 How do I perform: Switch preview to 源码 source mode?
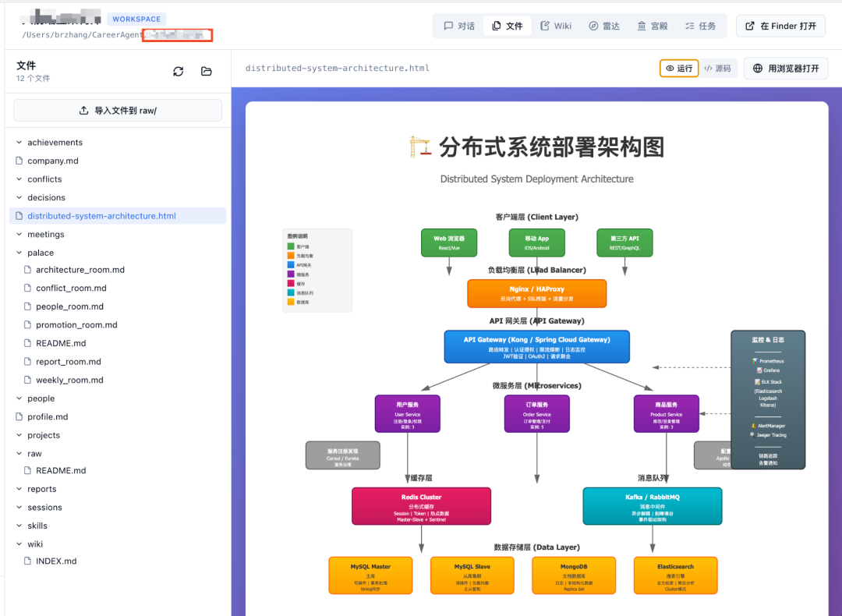point(717,68)
